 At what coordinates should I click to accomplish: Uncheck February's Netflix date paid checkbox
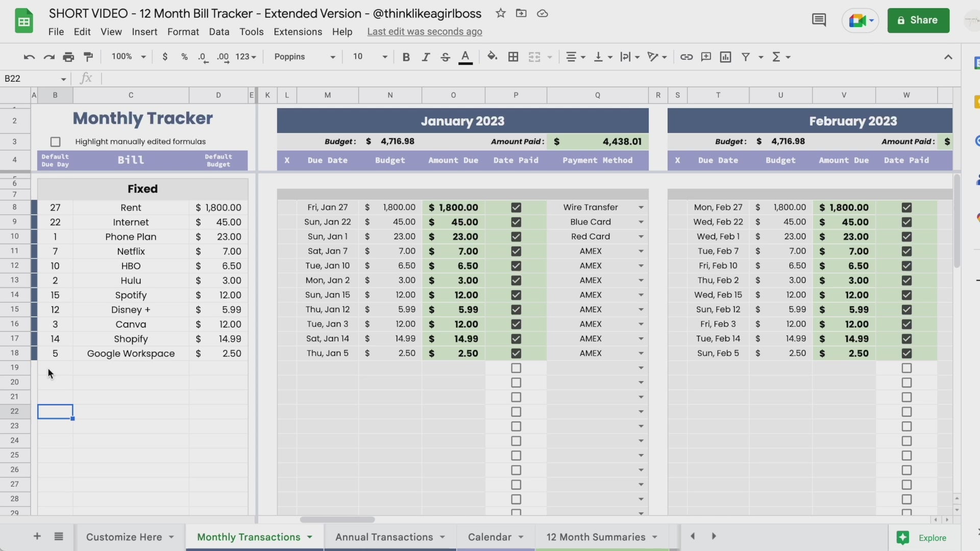(x=906, y=252)
